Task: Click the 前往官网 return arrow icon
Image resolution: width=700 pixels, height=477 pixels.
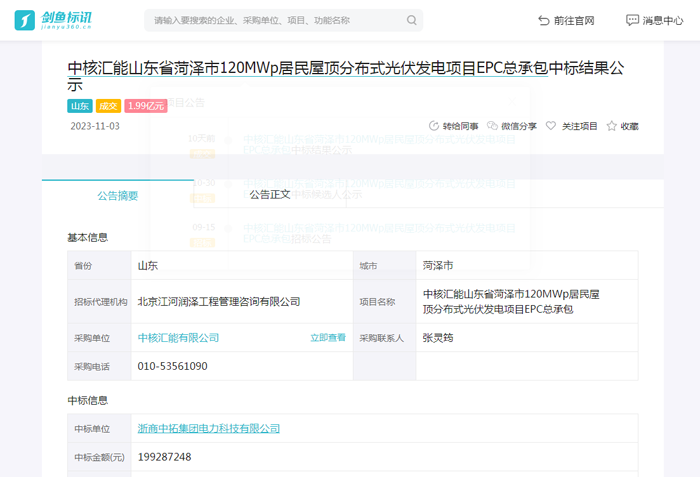Action: [544, 21]
